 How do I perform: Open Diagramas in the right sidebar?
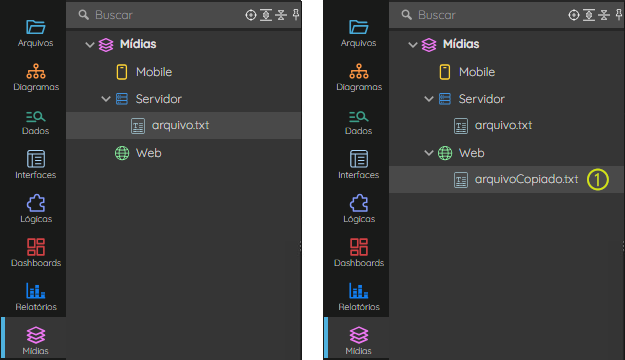(x=359, y=77)
